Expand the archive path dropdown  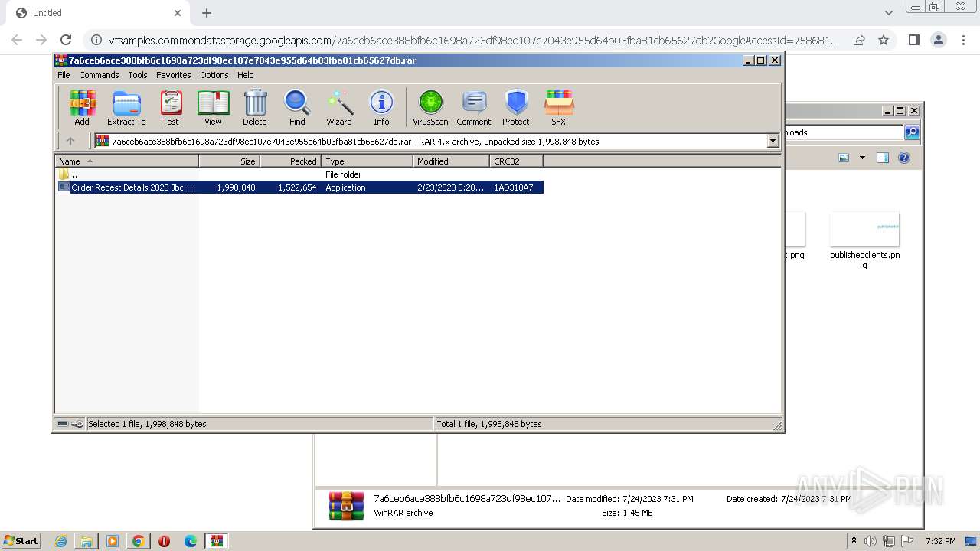(773, 141)
